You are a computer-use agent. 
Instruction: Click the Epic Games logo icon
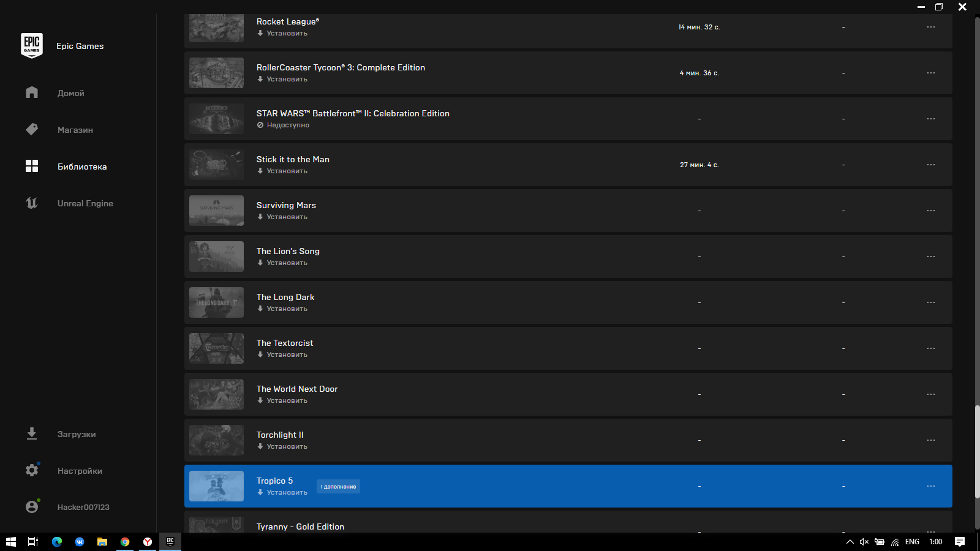click(x=32, y=46)
